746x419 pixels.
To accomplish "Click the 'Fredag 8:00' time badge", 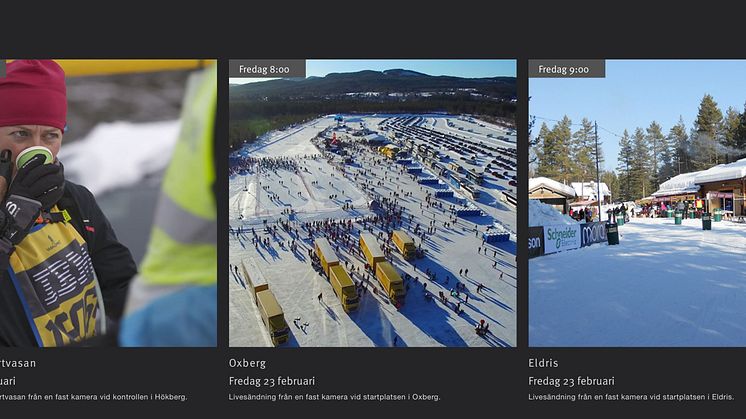I will [x=267, y=68].
